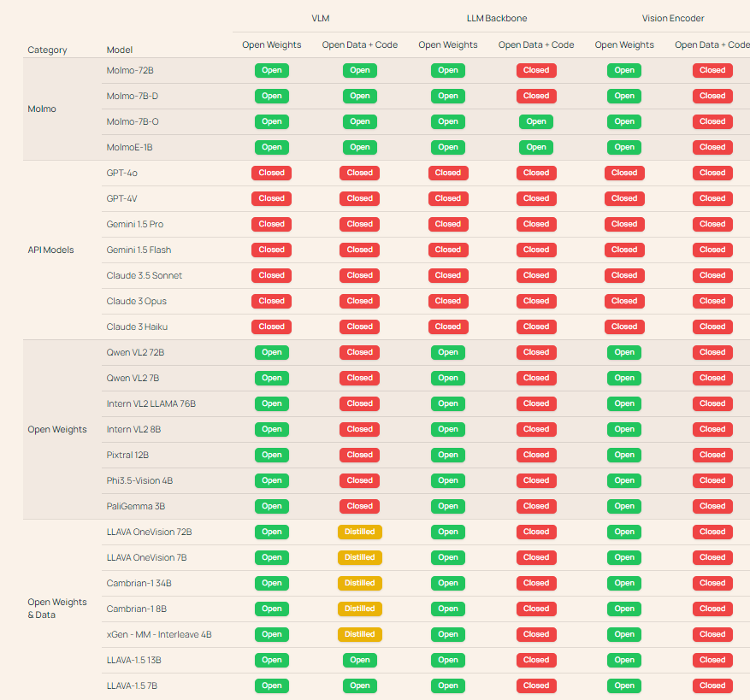This screenshot has height=700, width=750.
Task: Click the Distilled badge for LLAVA OneVision 7B
Action: (359, 557)
